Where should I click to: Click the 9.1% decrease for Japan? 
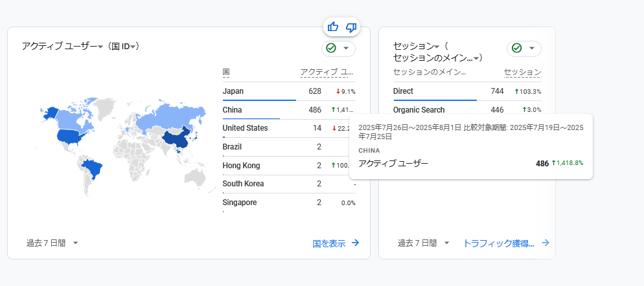pyautogui.click(x=345, y=91)
